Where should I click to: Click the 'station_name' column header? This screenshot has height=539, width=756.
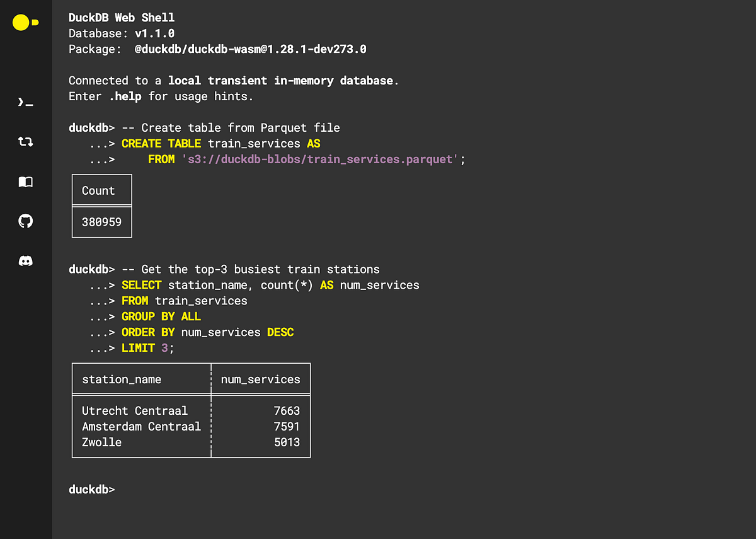click(x=122, y=380)
